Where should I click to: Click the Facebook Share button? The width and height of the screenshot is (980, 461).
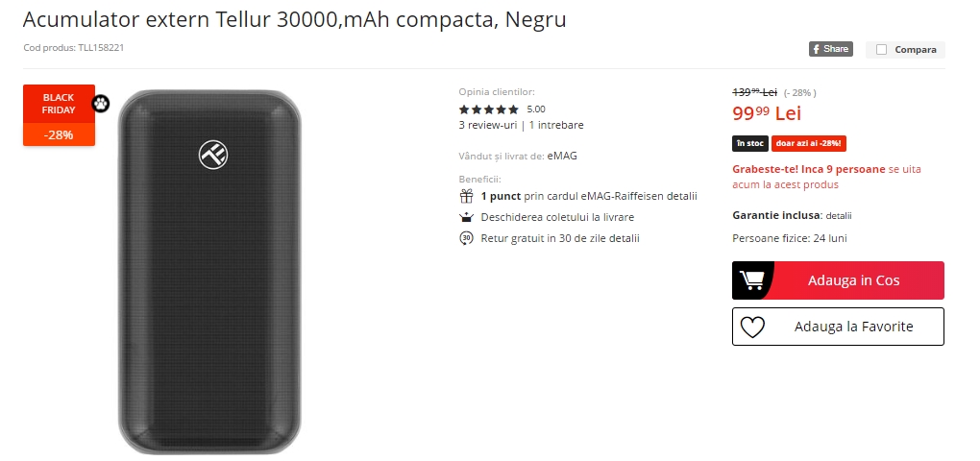pyautogui.click(x=831, y=49)
